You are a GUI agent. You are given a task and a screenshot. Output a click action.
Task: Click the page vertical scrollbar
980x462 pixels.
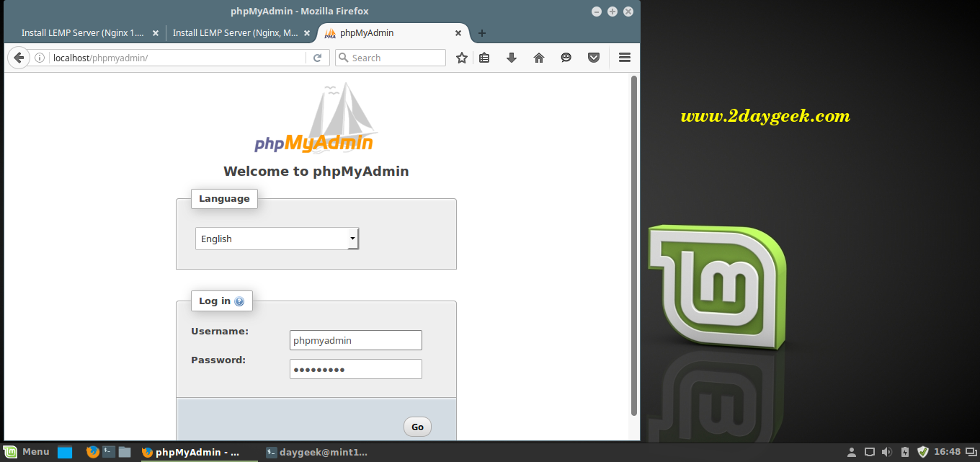point(634,245)
